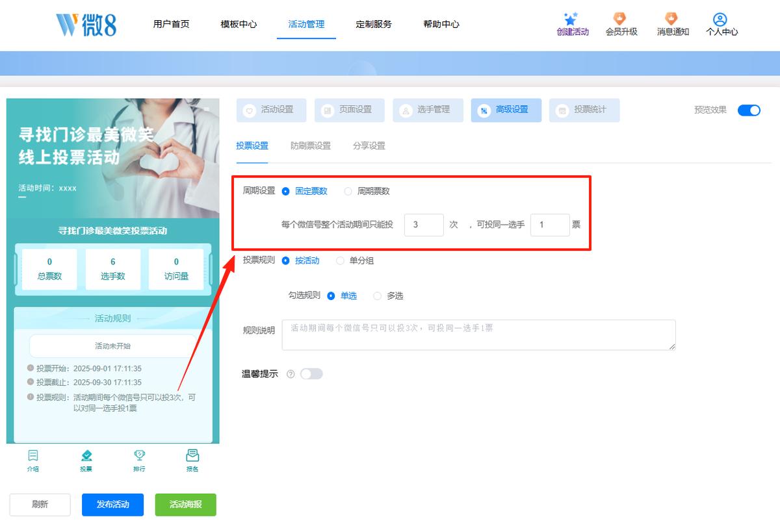Toggle the 预览效果 switch
The height and width of the screenshot is (532, 780).
pos(749,110)
